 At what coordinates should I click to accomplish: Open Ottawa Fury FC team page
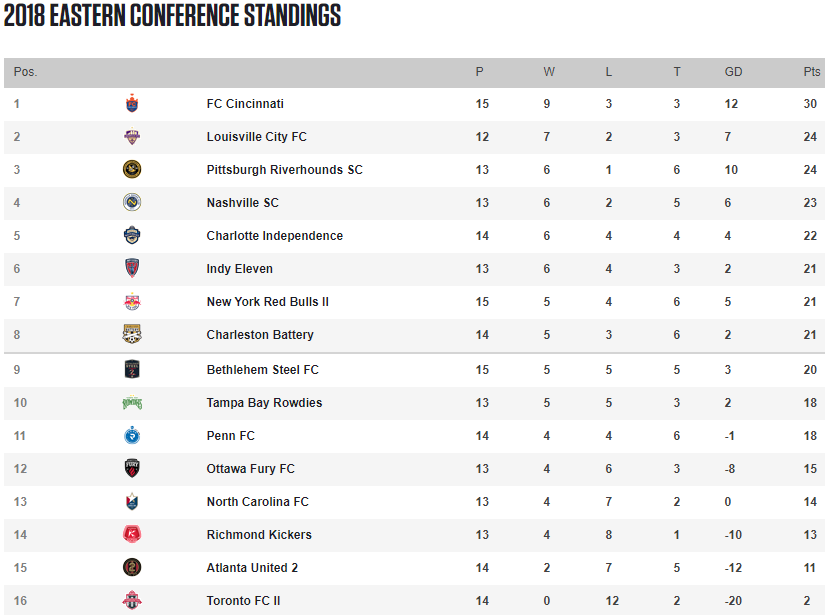click(x=250, y=469)
